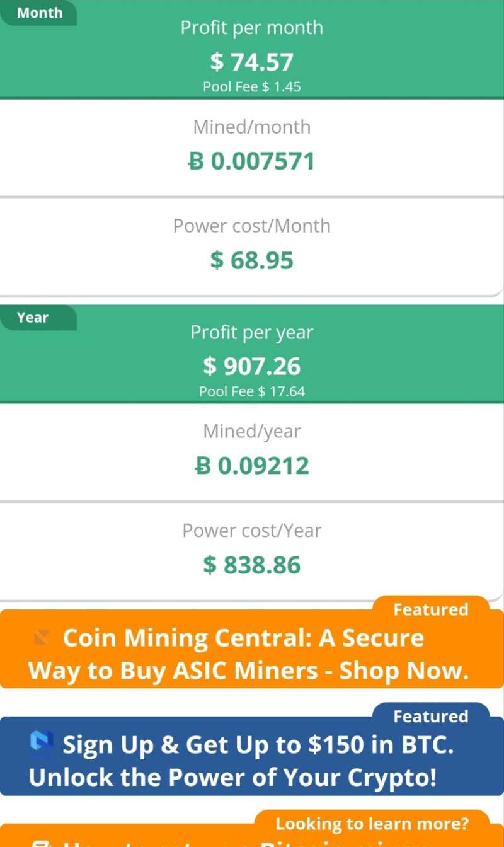Click the yearly profit value $907.26

(x=252, y=366)
